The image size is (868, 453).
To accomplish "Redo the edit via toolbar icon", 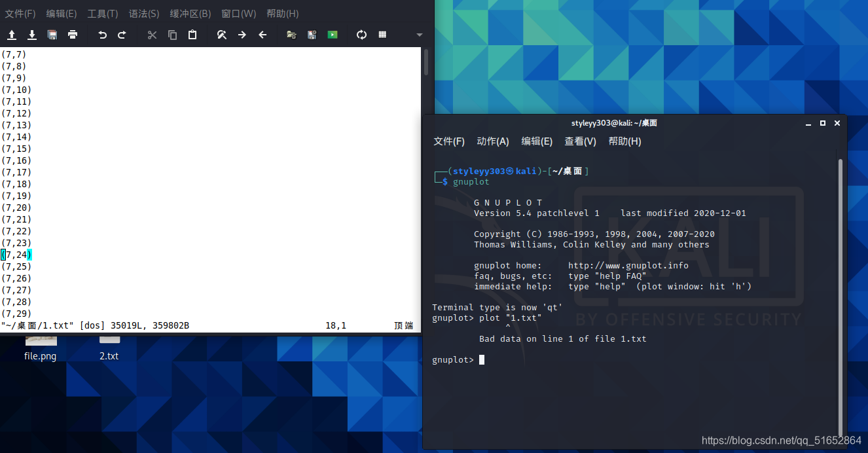I will [122, 35].
